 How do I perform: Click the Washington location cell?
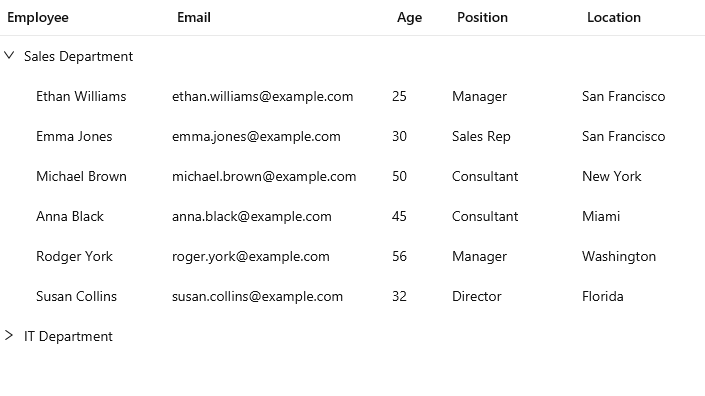pyautogui.click(x=619, y=256)
